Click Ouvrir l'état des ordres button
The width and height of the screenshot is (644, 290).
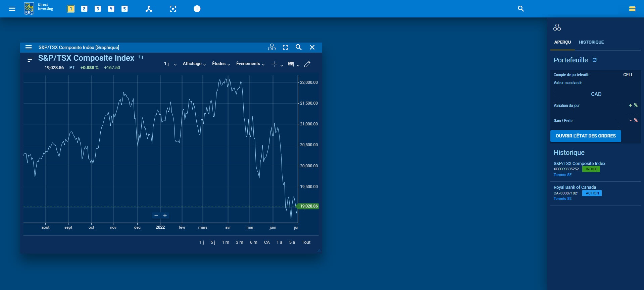(x=586, y=136)
